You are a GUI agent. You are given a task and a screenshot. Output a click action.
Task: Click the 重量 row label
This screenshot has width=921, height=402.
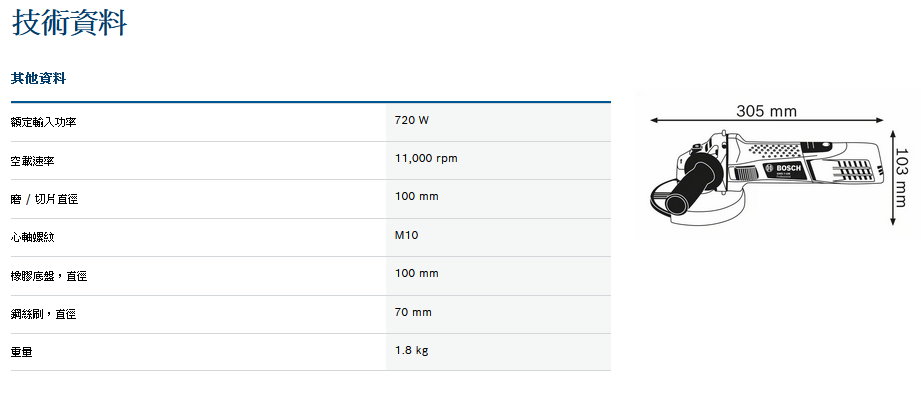tap(22, 352)
